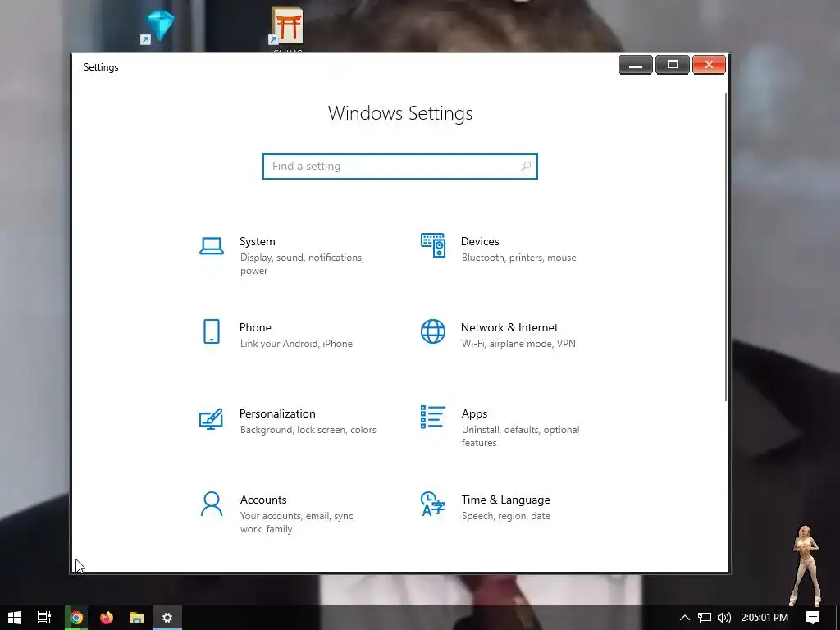The width and height of the screenshot is (840, 630).
Task: Click the Show desktop sliver on the taskbar
Action: pos(838,618)
